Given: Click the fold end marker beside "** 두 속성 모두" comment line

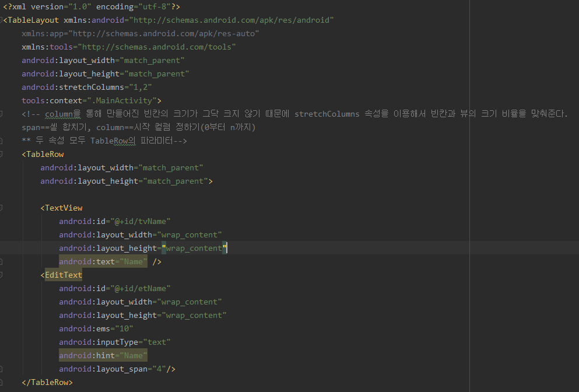Looking at the screenshot, I should [1, 141].
